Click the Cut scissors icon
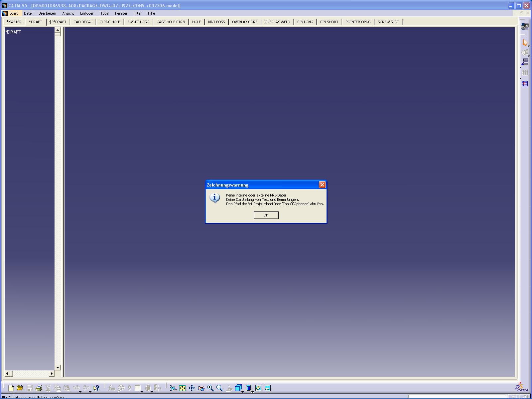532x399 pixels. [48, 388]
